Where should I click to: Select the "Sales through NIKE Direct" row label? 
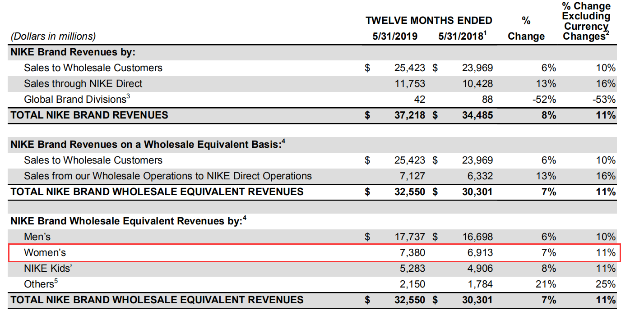[83, 83]
